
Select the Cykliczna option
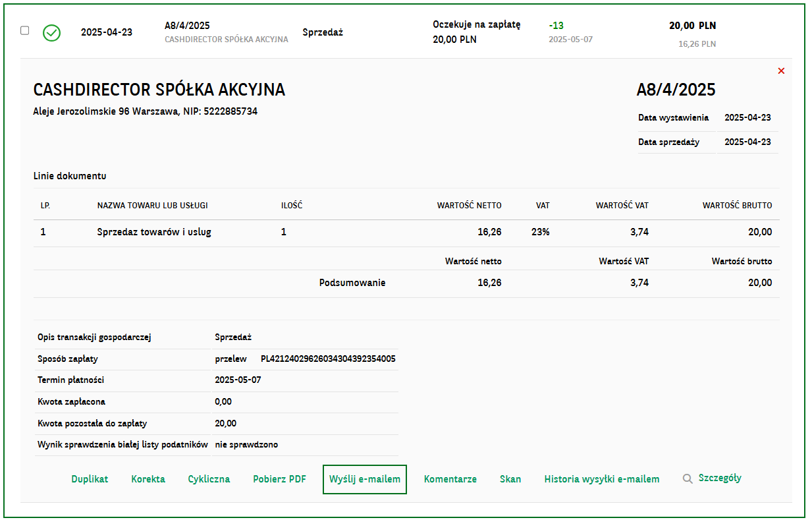[209, 479]
